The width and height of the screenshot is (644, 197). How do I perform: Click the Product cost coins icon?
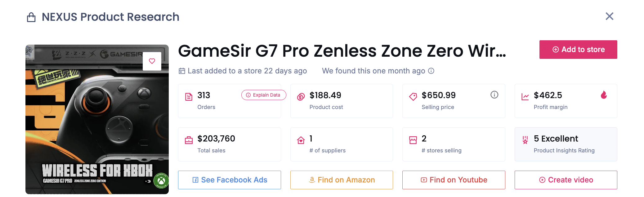tap(301, 97)
